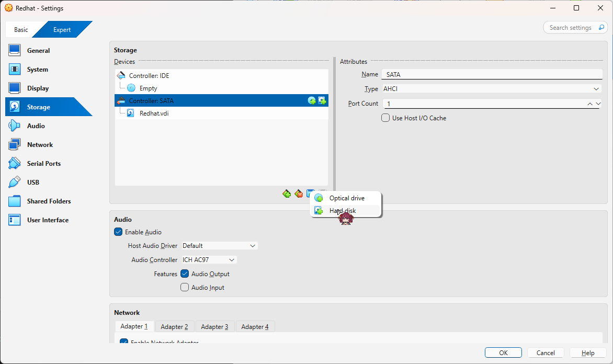
Task: Open the Display settings section
Action: pyautogui.click(x=38, y=88)
